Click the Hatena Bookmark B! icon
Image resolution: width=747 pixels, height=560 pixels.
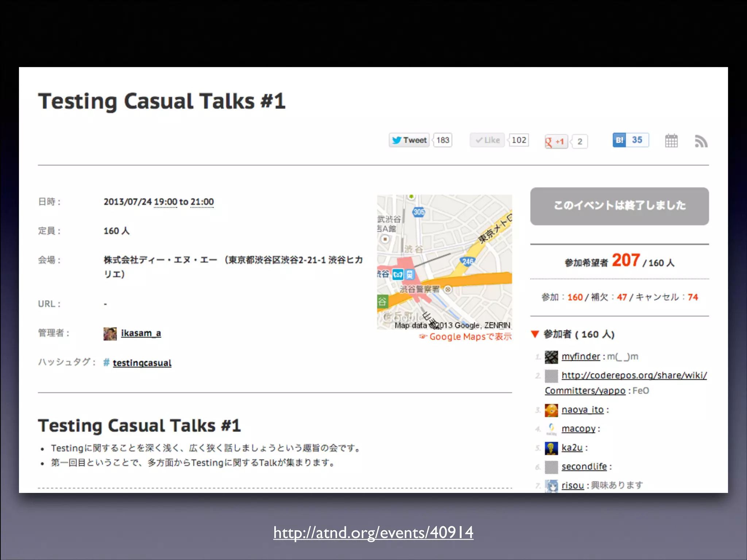[x=619, y=140]
